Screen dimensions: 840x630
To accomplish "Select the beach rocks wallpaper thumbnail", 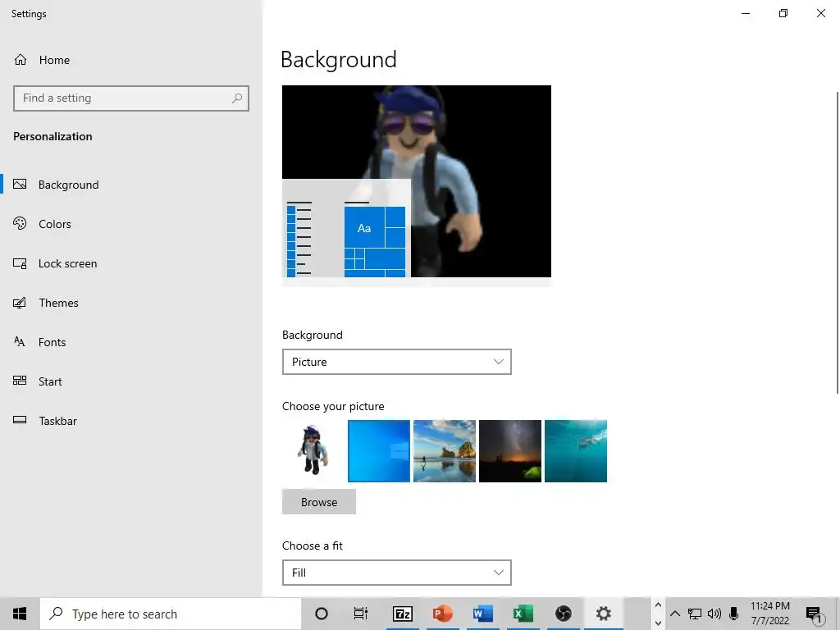I will click(x=445, y=451).
